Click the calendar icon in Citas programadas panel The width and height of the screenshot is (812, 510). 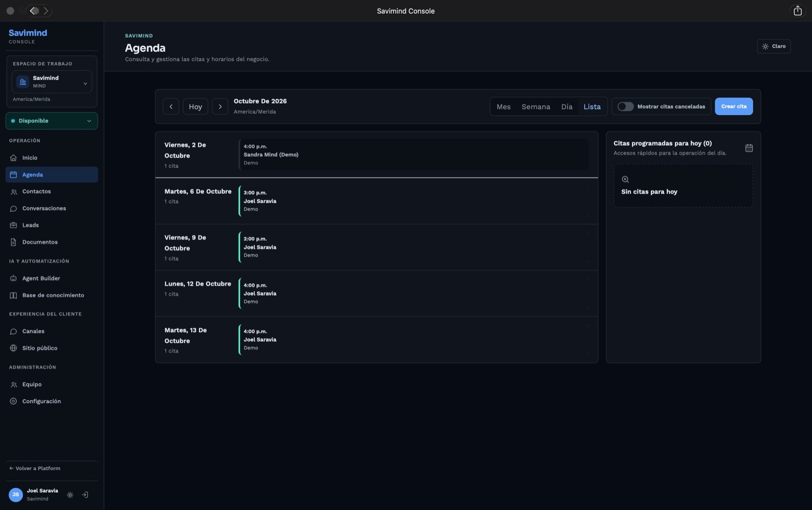pos(749,148)
